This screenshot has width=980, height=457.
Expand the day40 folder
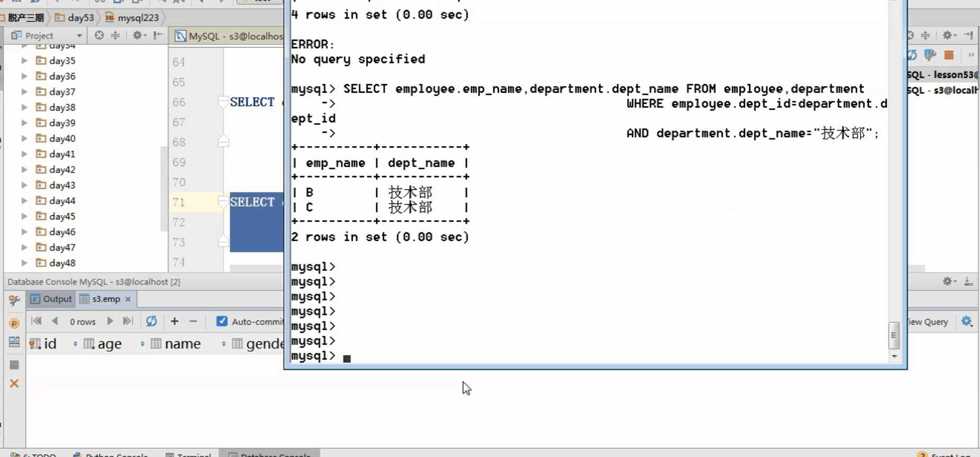(x=24, y=139)
